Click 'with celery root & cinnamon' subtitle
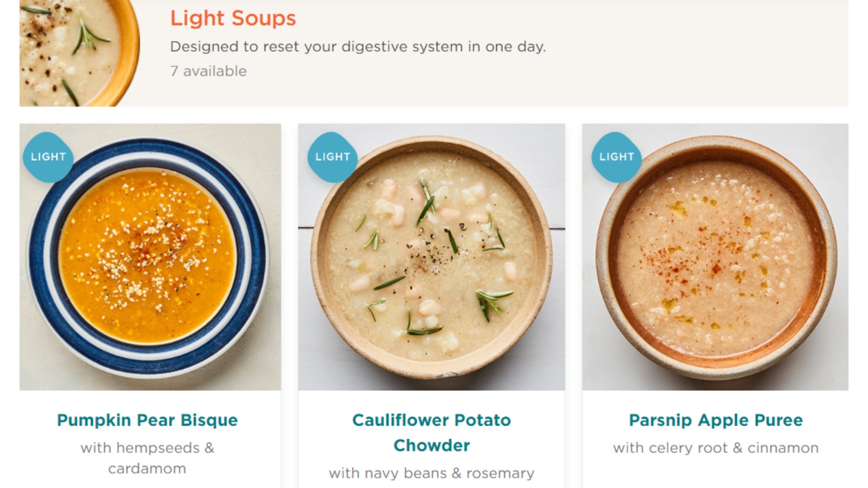 click(x=716, y=448)
